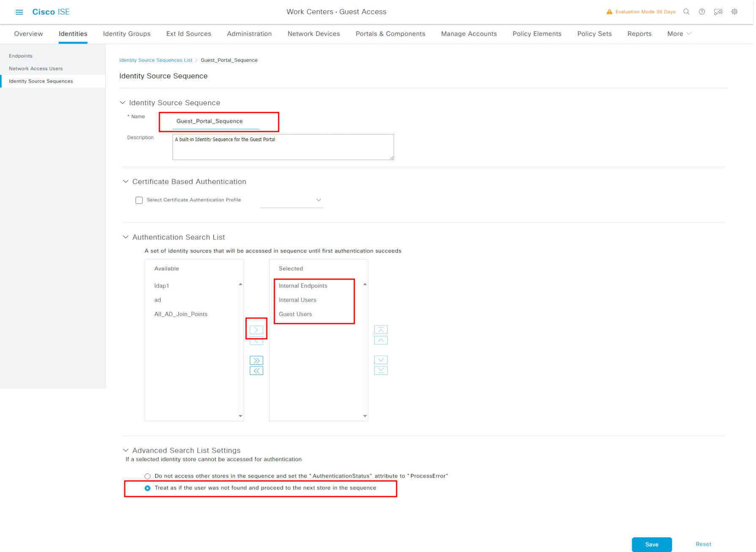Open the help question mark icon
This screenshot has width=756, height=552.
click(x=702, y=12)
